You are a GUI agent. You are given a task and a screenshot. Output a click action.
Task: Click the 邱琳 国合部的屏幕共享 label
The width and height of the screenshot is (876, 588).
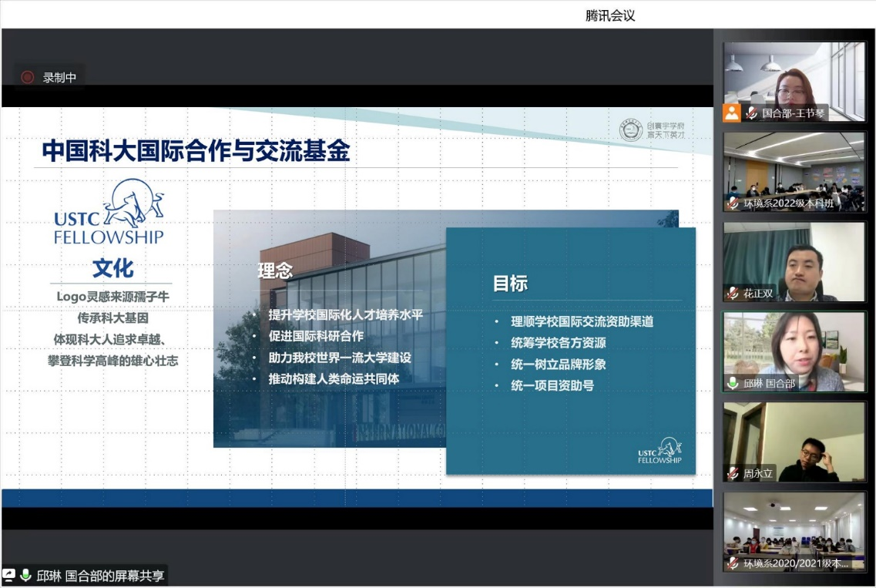(x=101, y=576)
